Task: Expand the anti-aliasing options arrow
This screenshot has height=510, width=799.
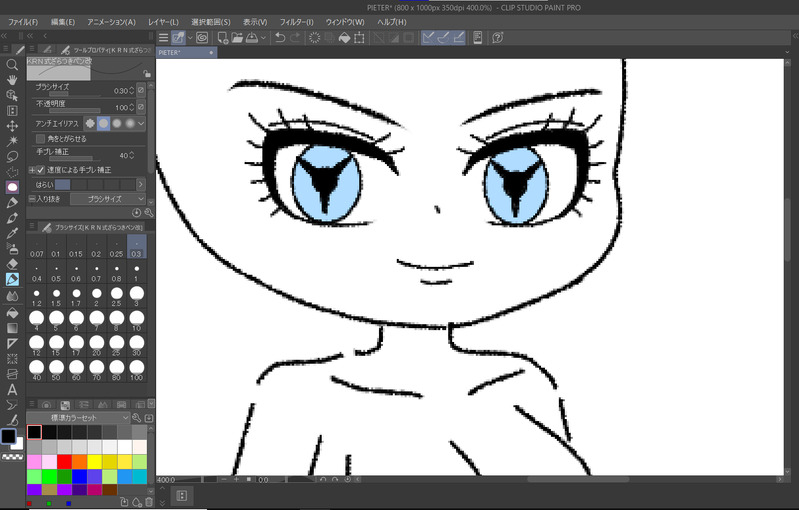Action: tap(141, 123)
